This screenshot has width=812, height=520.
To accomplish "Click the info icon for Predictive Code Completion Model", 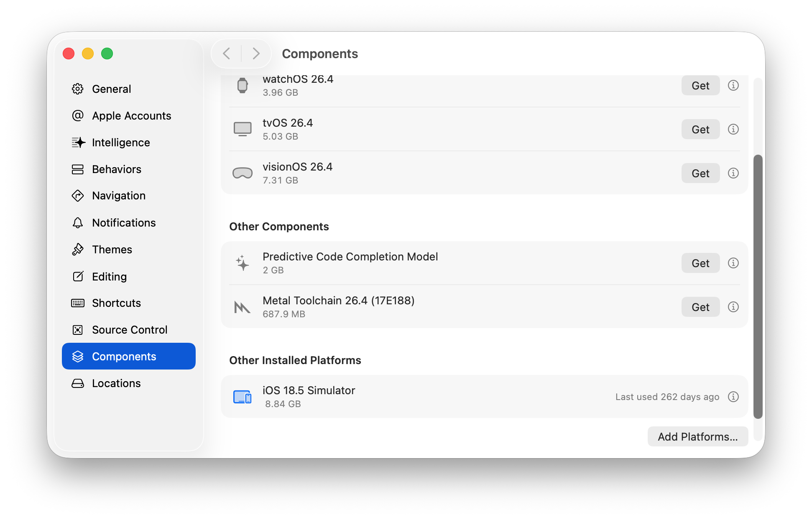I will tap(733, 263).
